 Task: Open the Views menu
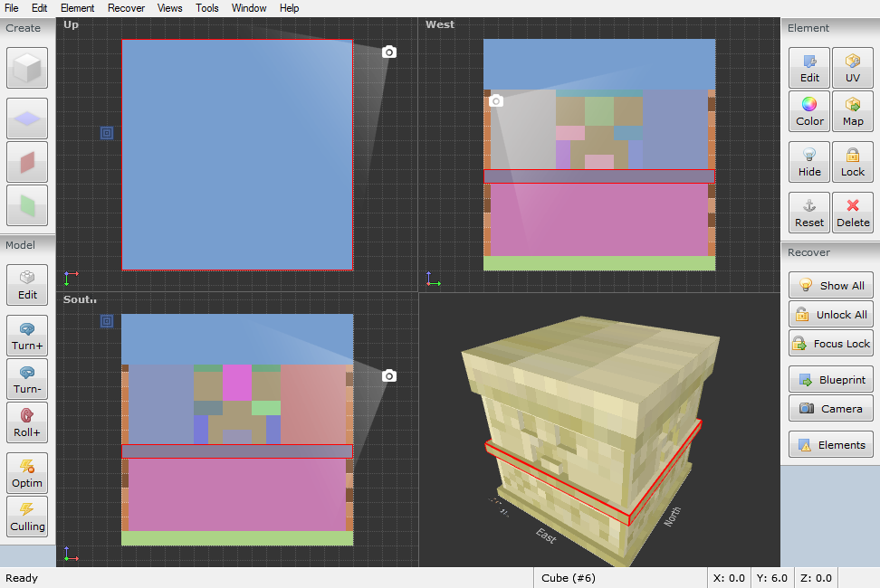169,8
